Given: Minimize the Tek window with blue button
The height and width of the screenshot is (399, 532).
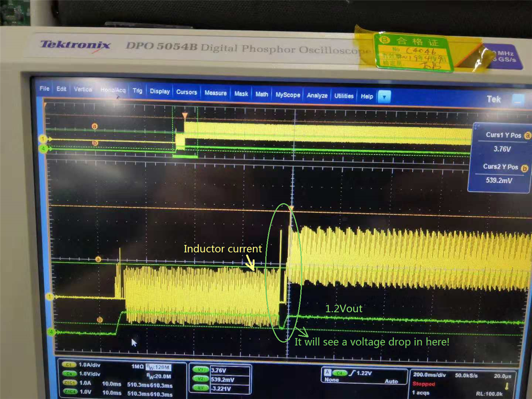Looking at the screenshot, I should (518, 100).
